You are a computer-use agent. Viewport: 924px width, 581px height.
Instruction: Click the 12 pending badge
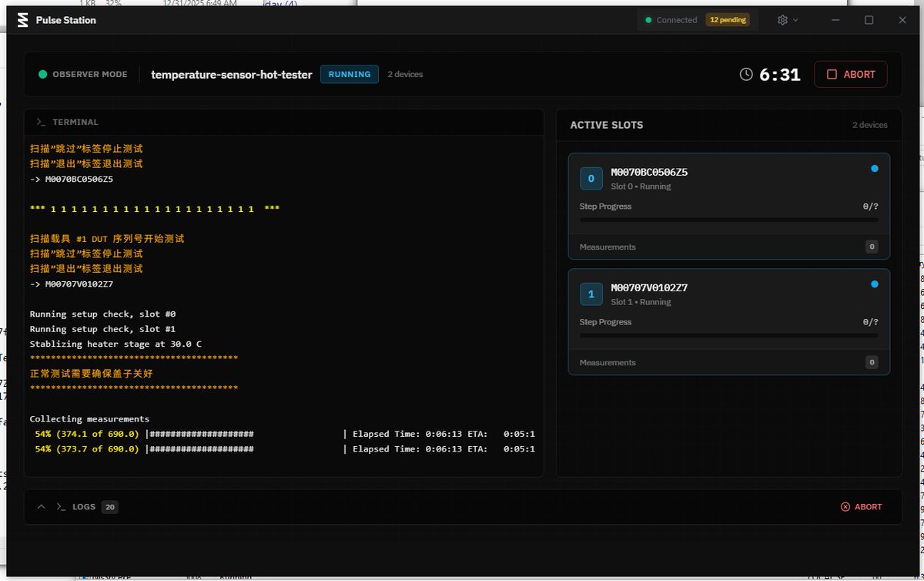click(728, 20)
